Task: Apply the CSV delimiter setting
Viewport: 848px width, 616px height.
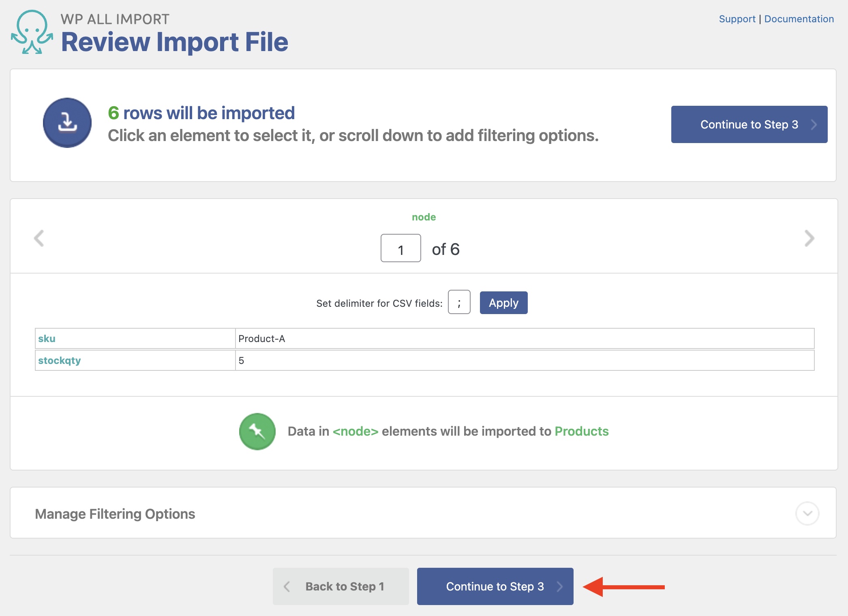Action: [x=503, y=303]
